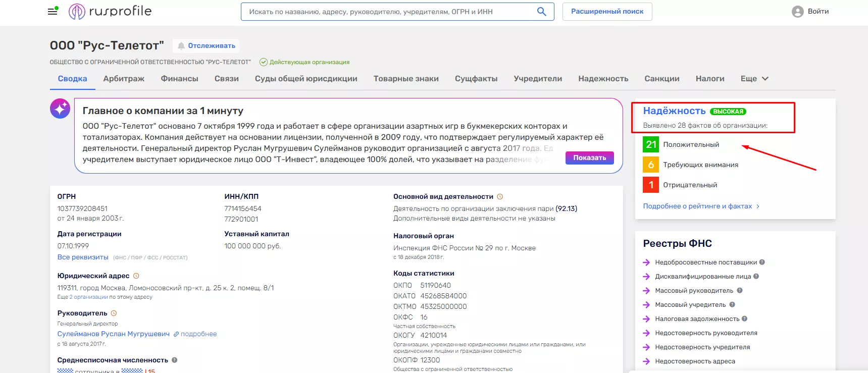The width and height of the screenshot is (868, 373).
Task: Click arrow icon before Недостоверность руководителя
Action: [x=646, y=333]
